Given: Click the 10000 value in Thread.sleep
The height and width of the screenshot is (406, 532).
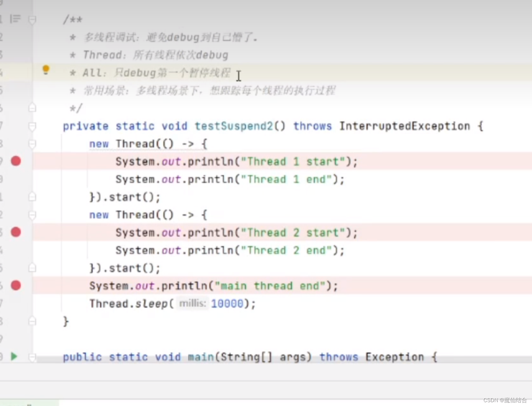Looking at the screenshot, I should (227, 303).
